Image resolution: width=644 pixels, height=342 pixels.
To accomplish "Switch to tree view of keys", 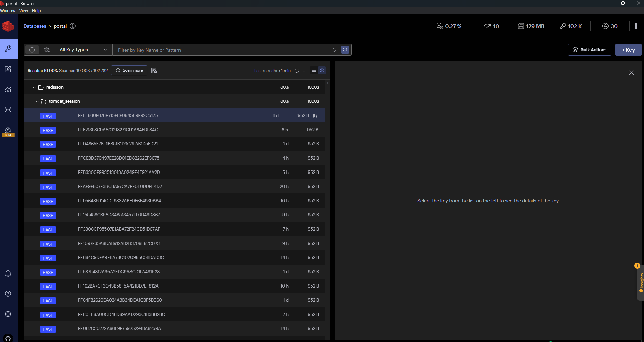I will 322,70.
